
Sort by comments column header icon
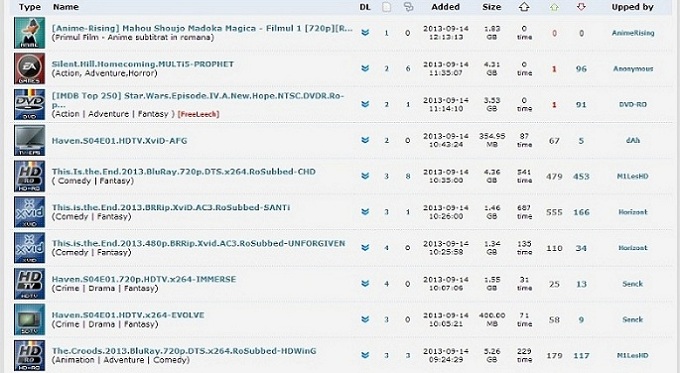(x=408, y=7)
